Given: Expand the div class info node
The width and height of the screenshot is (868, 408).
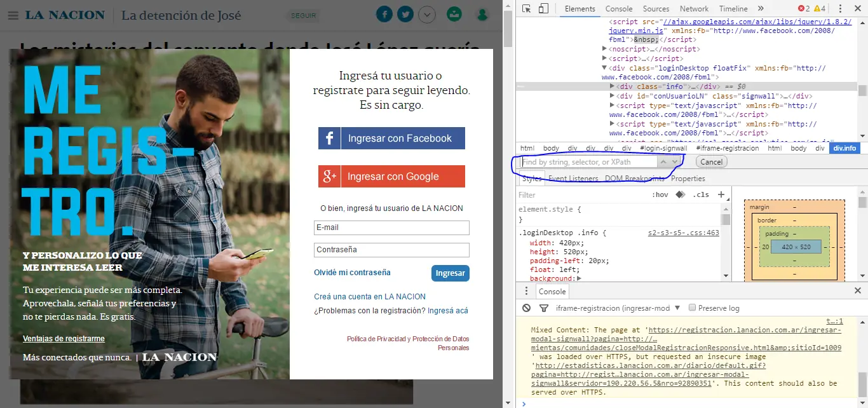Looking at the screenshot, I should (x=613, y=86).
